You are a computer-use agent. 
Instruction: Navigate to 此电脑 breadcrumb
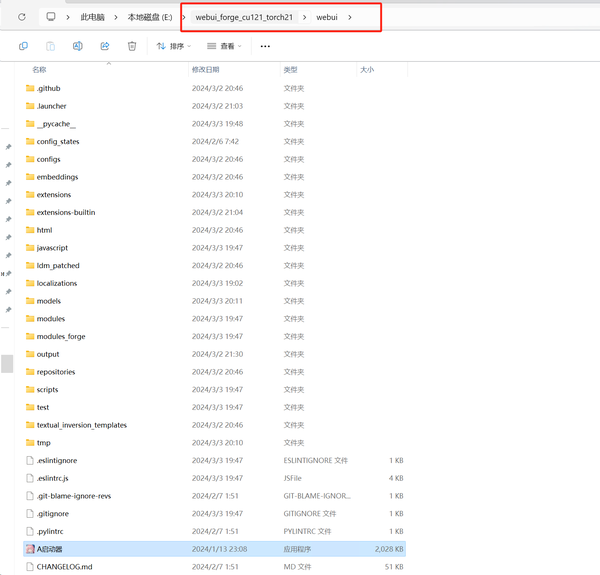pos(92,17)
